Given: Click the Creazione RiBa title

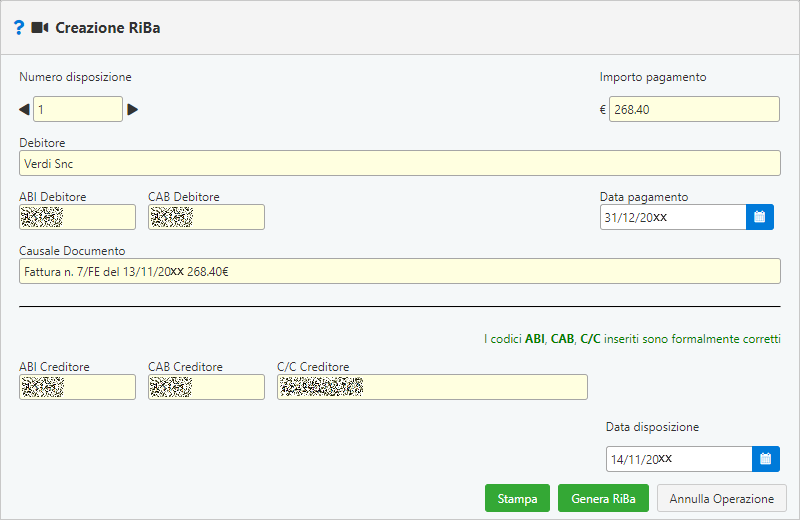Looking at the screenshot, I should point(108,28).
